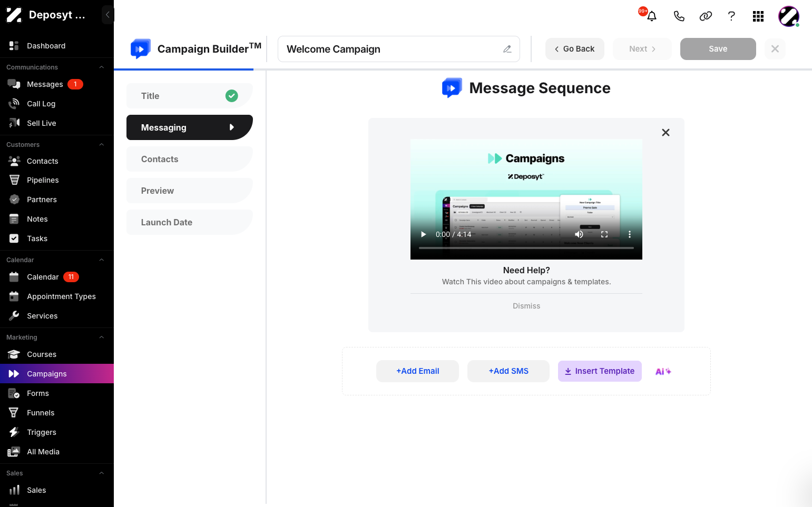Open the user profile avatar
The height and width of the screenshot is (507, 812).
[789, 16]
